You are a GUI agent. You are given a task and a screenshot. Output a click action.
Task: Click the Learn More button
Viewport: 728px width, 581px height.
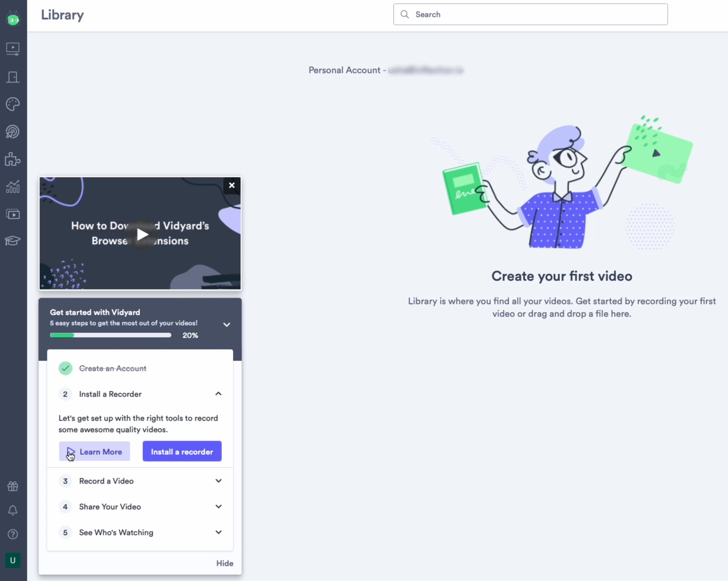(94, 451)
